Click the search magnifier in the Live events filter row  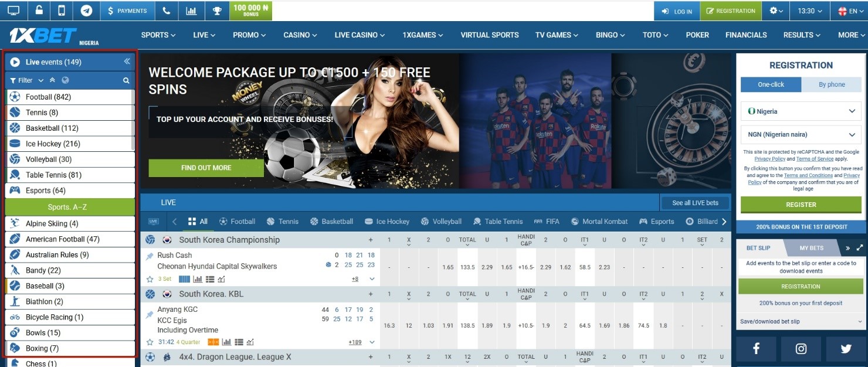point(126,80)
